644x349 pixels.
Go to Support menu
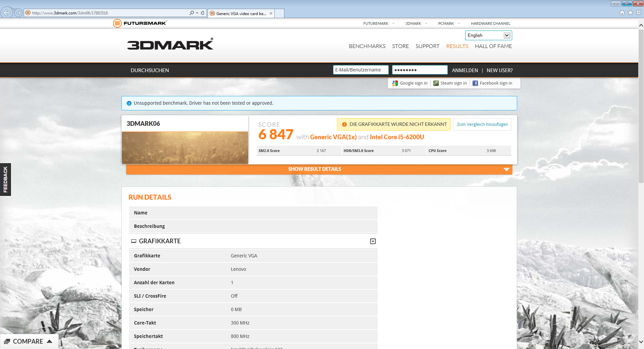(x=427, y=46)
